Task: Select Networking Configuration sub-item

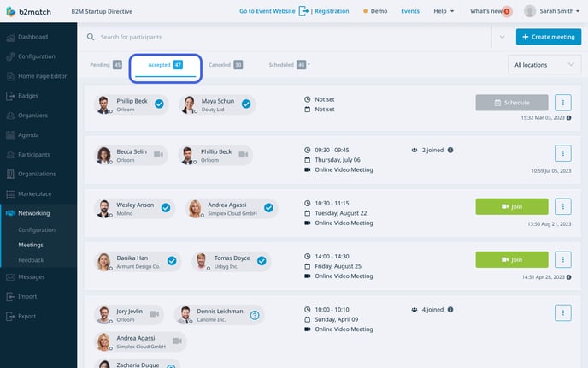Action: (x=37, y=230)
